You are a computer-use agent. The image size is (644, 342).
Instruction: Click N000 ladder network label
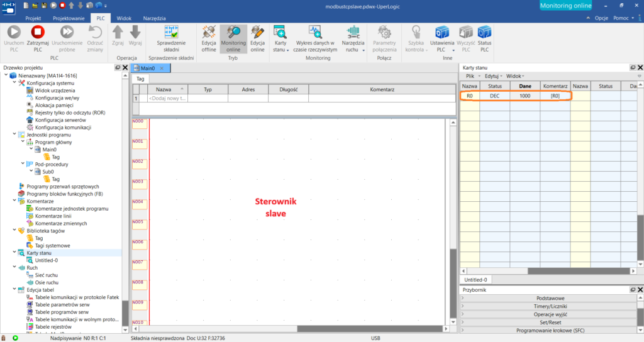click(x=140, y=124)
